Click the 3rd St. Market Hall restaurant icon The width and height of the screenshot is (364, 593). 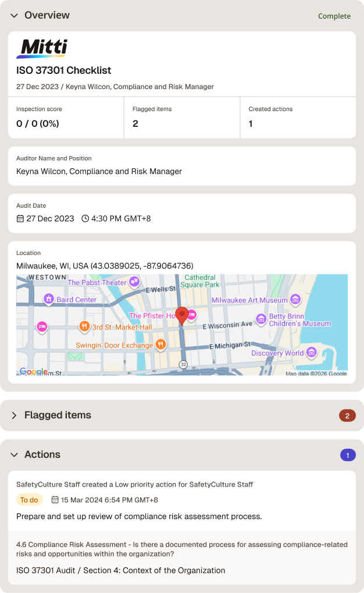click(84, 326)
